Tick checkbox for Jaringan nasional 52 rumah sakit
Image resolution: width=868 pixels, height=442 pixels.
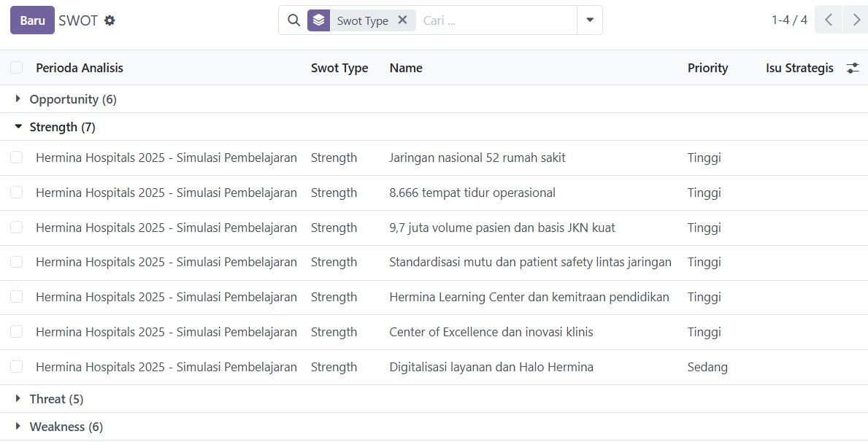click(17, 158)
